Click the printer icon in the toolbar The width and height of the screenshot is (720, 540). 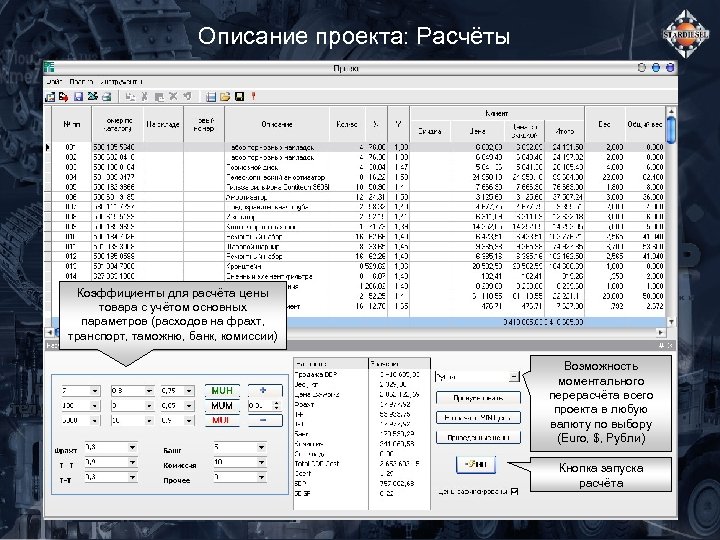107,97
